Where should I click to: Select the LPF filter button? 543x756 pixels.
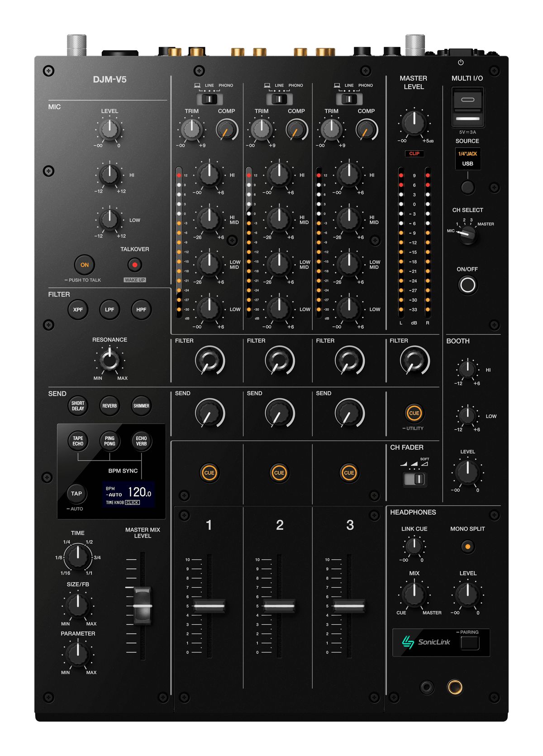[x=110, y=309]
